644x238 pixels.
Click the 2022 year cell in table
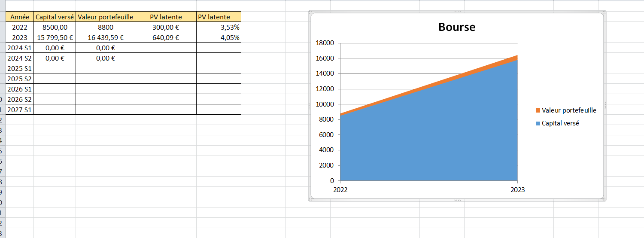click(x=20, y=27)
